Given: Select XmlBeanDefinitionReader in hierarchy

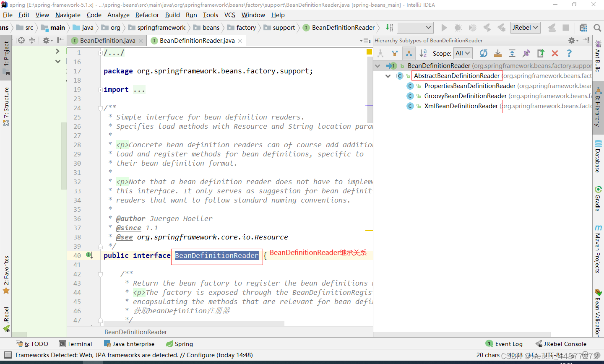Looking at the screenshot, I should (461, 106).
